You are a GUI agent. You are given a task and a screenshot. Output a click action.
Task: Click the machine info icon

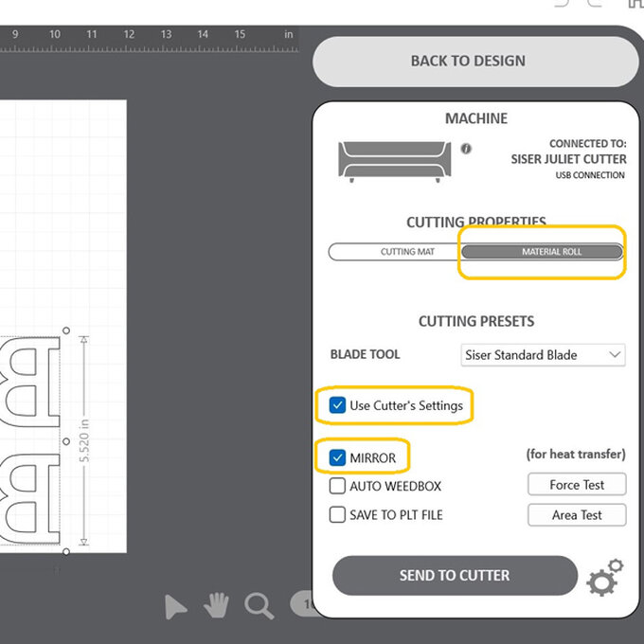[466, 150]
